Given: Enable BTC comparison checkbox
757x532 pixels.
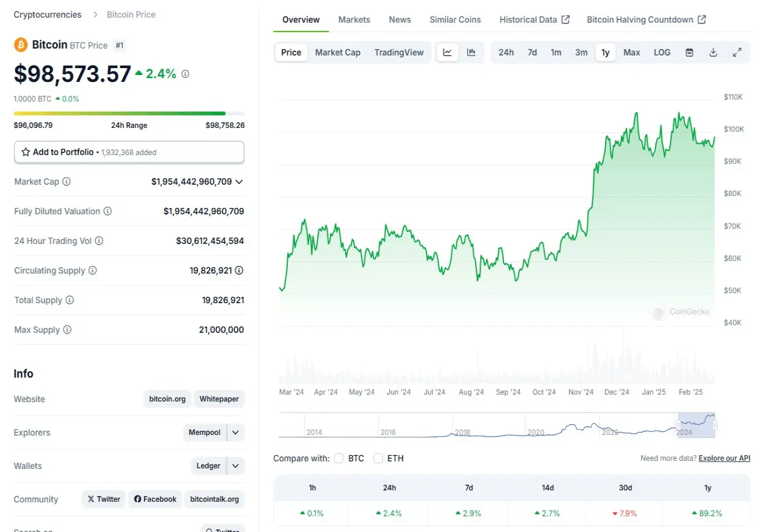Looking at the screenshot, I should pos(339,458).
